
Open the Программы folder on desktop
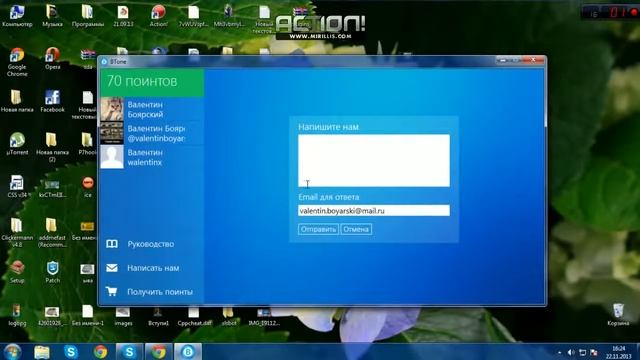(88, 16)
